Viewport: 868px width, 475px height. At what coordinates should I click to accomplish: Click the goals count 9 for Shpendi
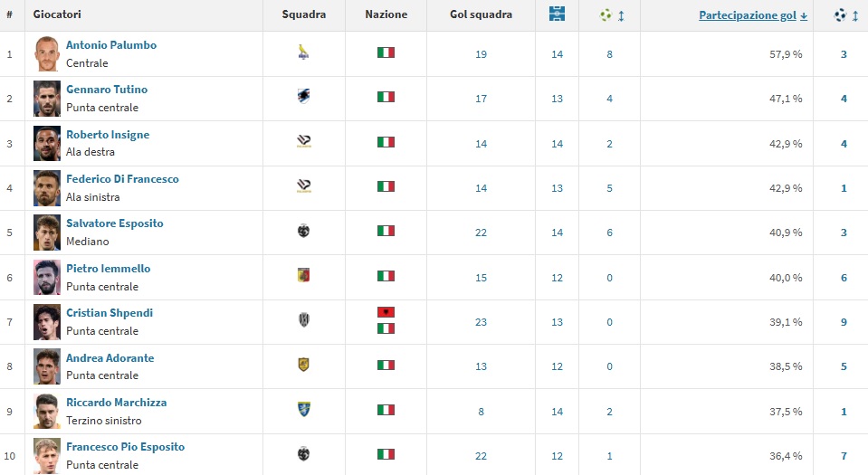coord(844,321)
